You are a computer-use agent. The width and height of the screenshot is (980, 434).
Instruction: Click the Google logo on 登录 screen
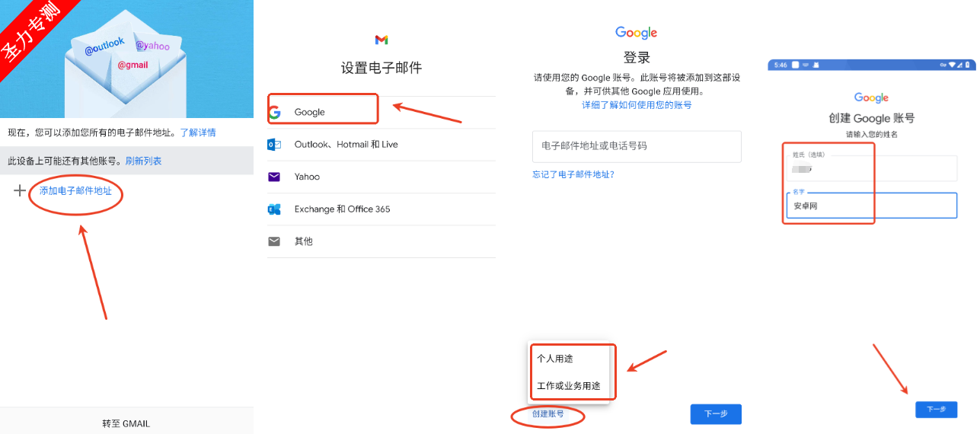[x=637, y=33]
